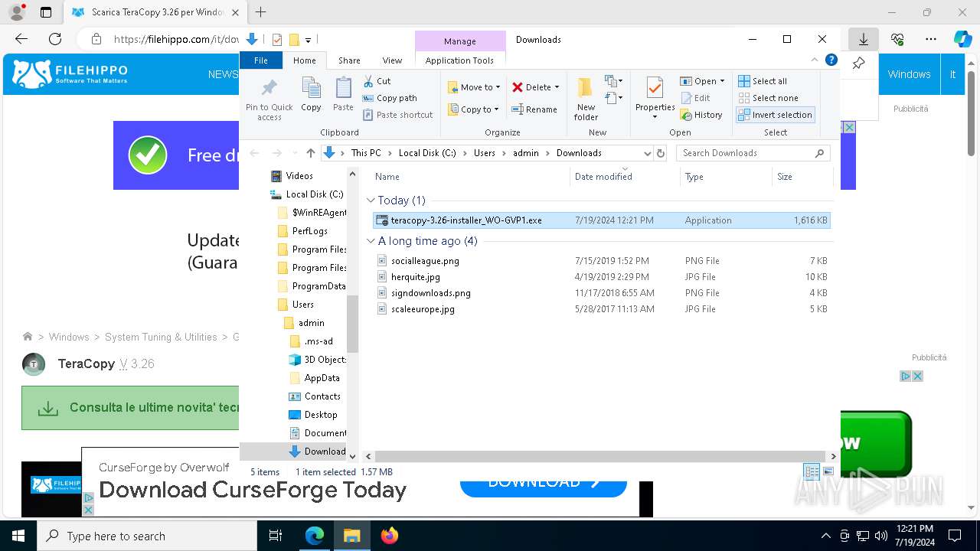Open the File menu
This screenshot has width=980, height=551.
tap(261, 60)
